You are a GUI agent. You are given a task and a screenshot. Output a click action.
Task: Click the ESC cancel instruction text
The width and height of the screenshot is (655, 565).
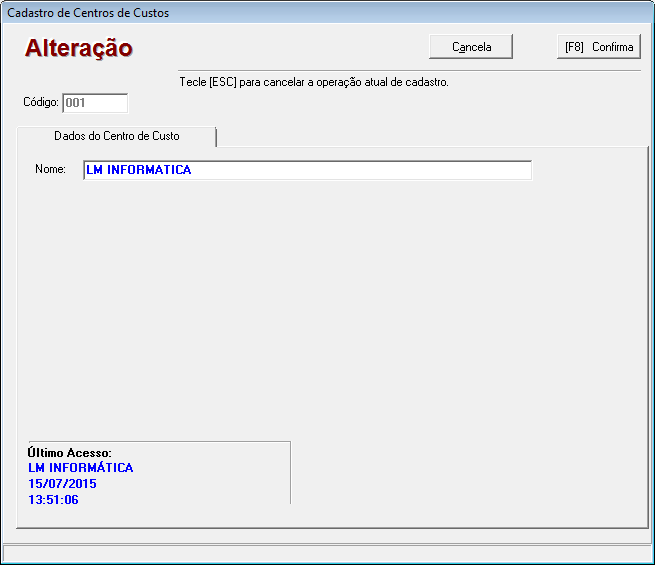coord(313,82)
